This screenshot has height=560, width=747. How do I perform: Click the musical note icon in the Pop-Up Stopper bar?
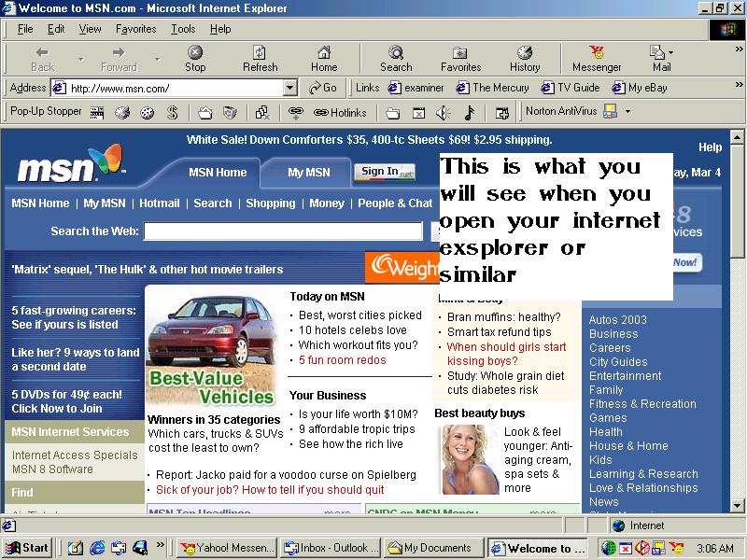[x=469, y=112]
